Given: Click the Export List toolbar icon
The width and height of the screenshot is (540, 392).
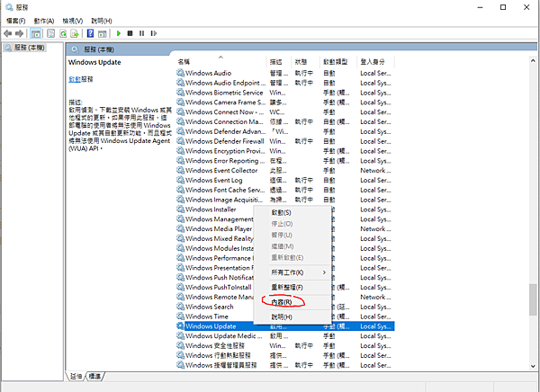Looking at the screenshot, I should (x=75, y=33).
